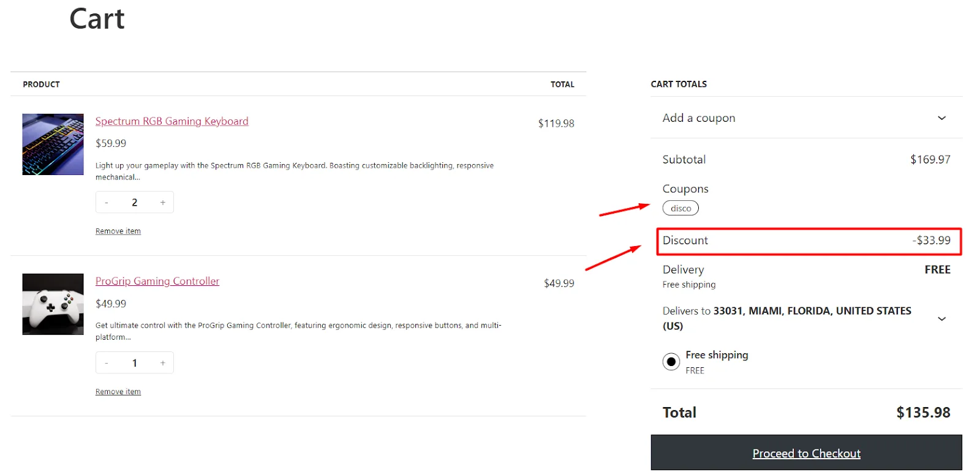
Task: Click the CART TOTALS header
Action: [x=679, y=84]
